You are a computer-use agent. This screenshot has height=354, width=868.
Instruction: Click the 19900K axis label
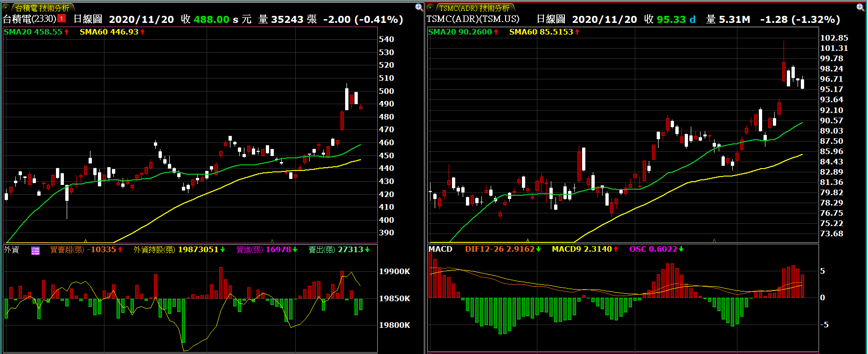395,271
